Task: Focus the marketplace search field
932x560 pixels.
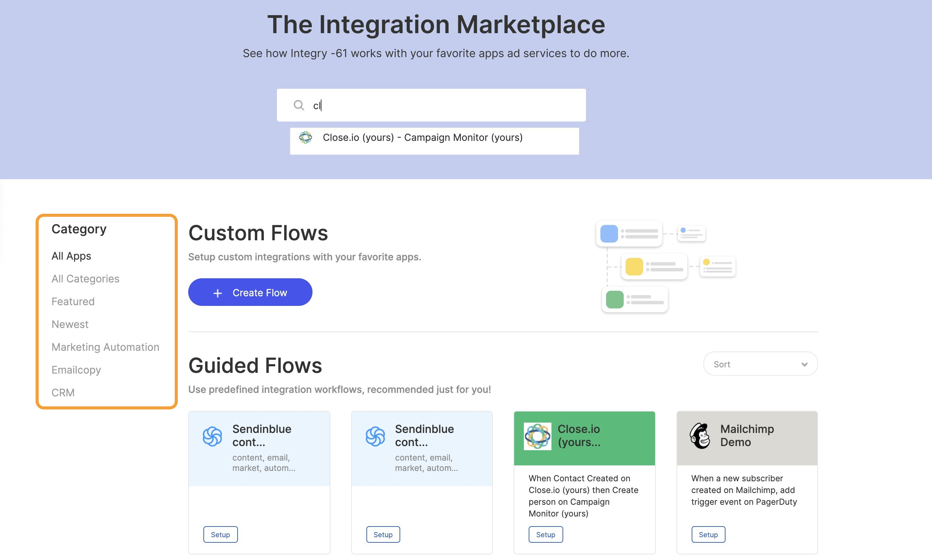Action: pos(431,105)
